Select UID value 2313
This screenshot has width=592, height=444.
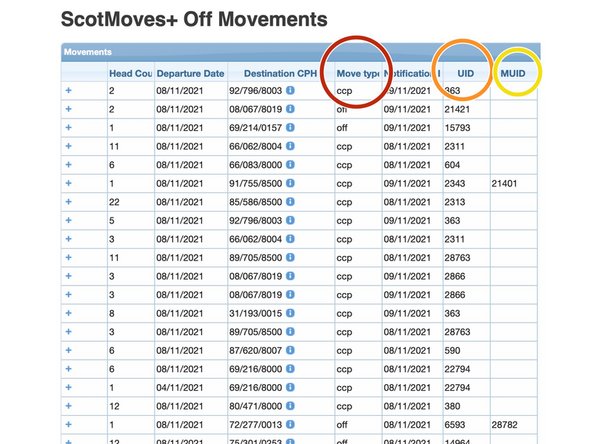tap(455, 202)
